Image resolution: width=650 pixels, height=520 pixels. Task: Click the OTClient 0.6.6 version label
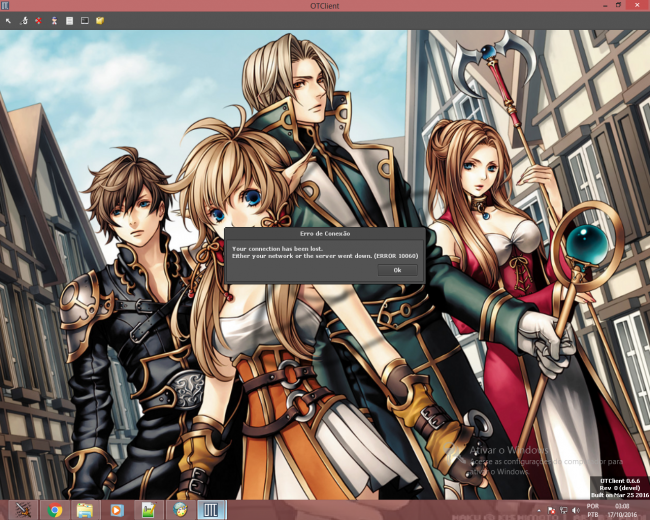coord(620,481)
